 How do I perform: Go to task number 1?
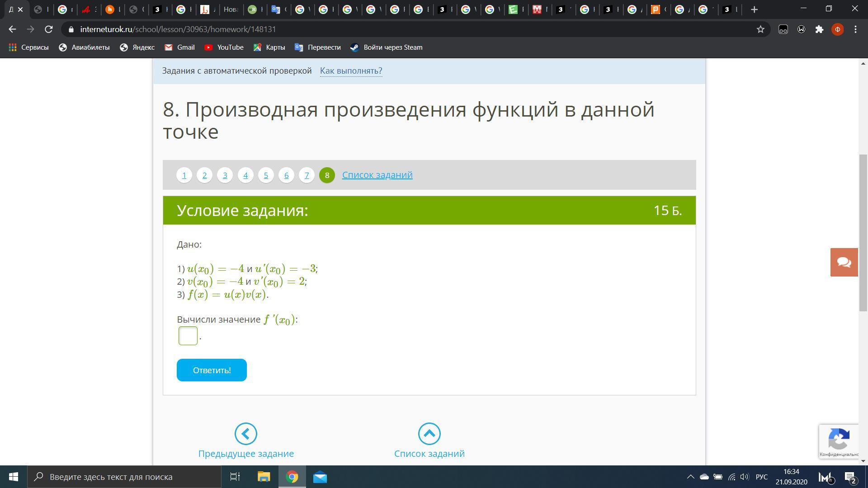click(x=184, y=175)
